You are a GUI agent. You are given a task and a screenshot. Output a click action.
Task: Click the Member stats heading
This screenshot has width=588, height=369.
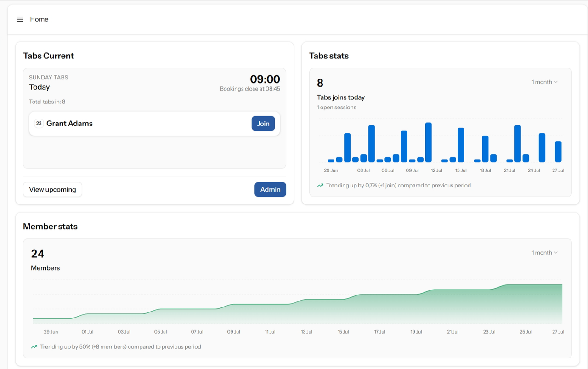[x=50, y=226]
